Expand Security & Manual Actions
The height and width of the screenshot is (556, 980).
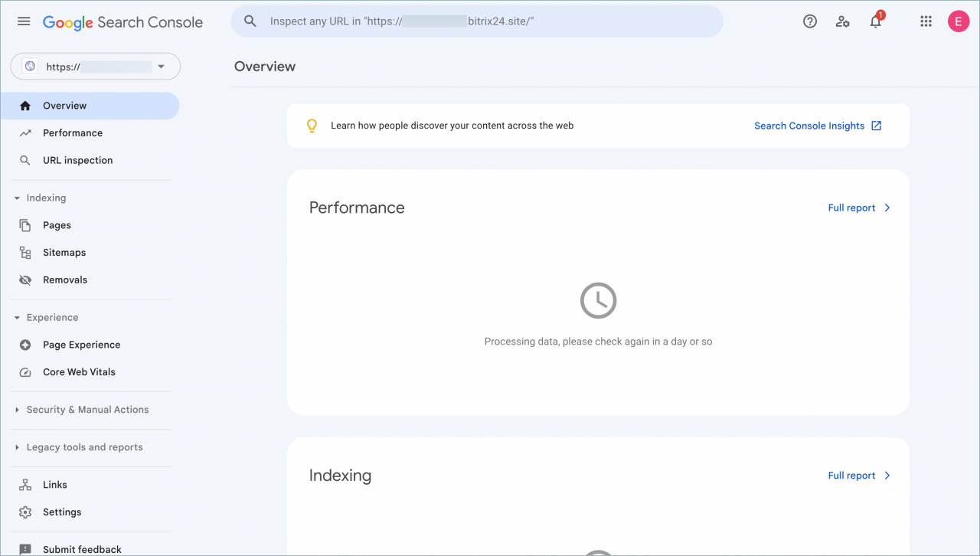click(87, 410)
